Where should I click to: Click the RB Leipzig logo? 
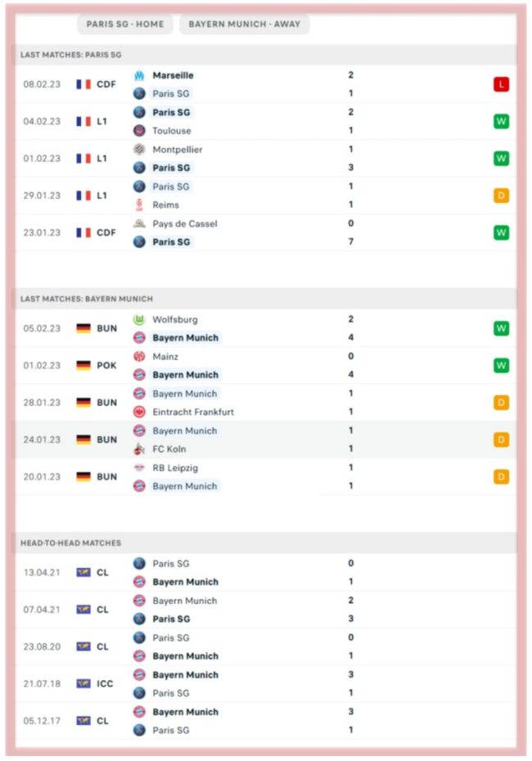pos(139,468)
